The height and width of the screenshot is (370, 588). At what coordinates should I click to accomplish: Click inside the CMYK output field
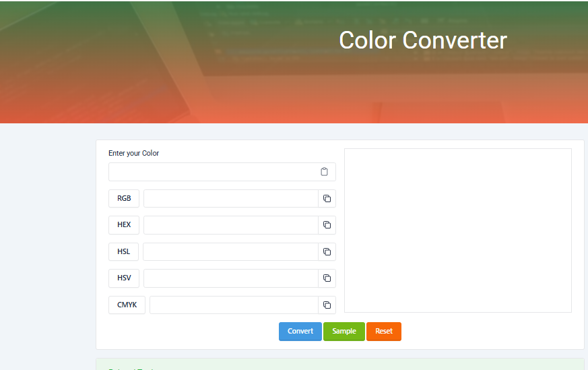[x=234, y=305]
